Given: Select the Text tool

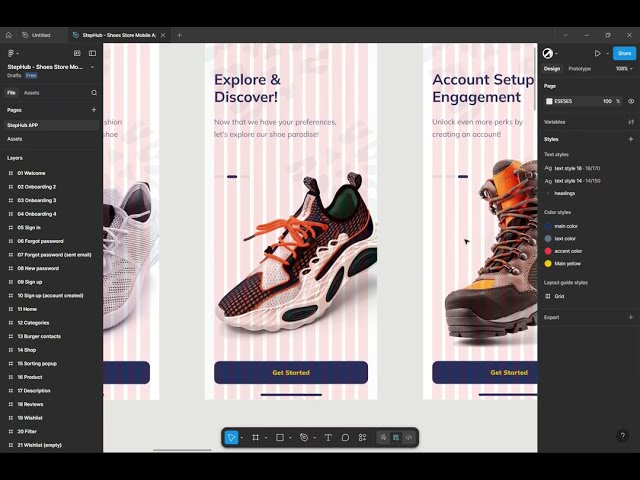Looking at the screenshot, I should click(328, 438).
